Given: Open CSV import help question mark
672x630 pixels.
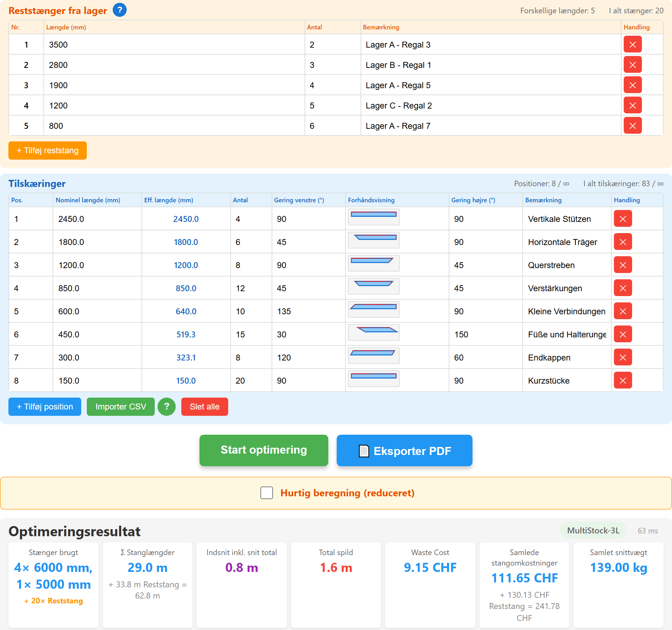Looking at the screenshot, I should point(167,407).
